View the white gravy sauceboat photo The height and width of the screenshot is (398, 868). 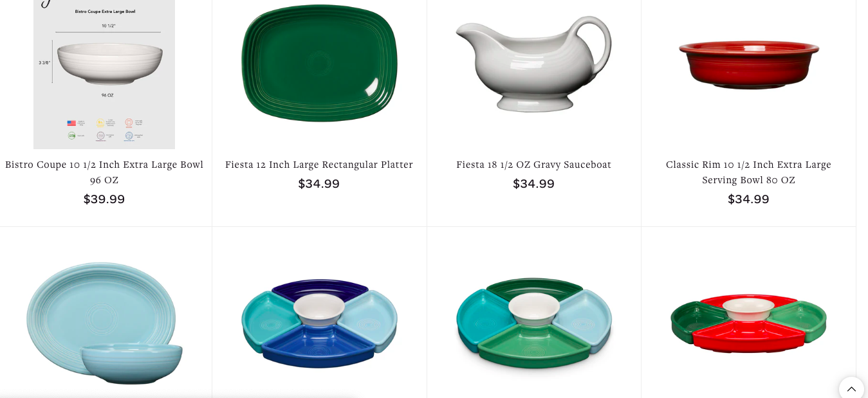click(x=533, y=63)
